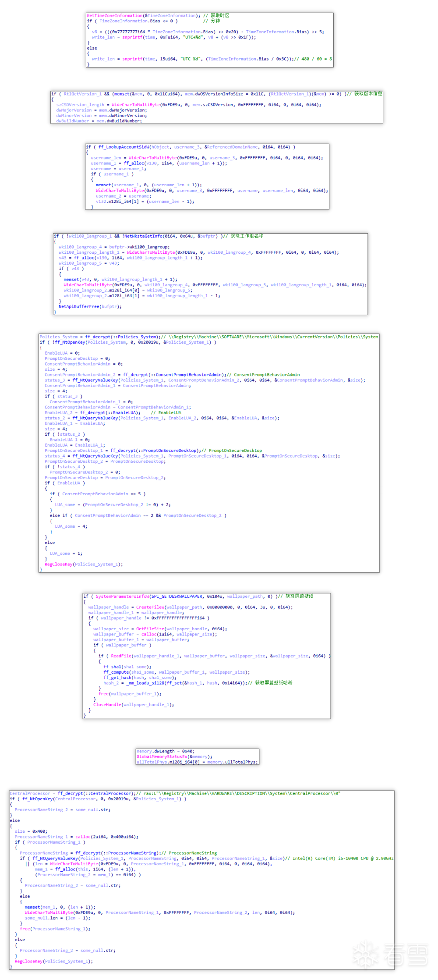The width and height of the screenshot is (438, 980).
Task: Click the line "some_null.len = (len - 1);"
Action: pyautogui.click(x=58, y=918)
